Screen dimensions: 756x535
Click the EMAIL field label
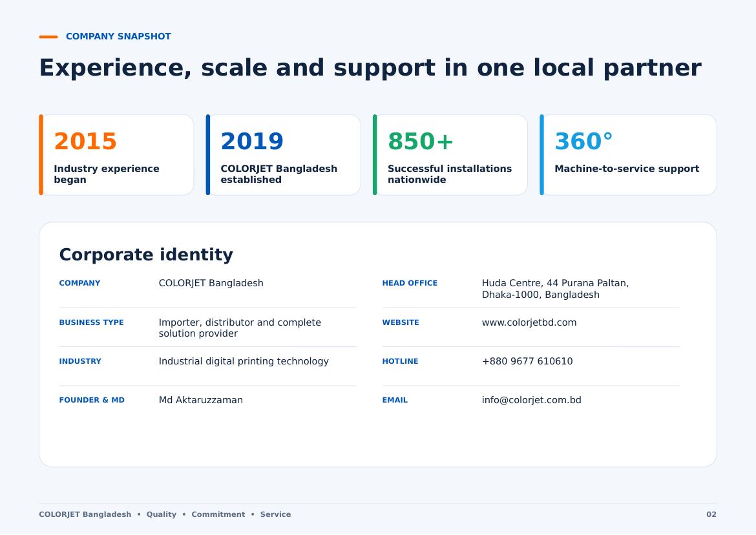pyautogui.click(x=395, y=400)
